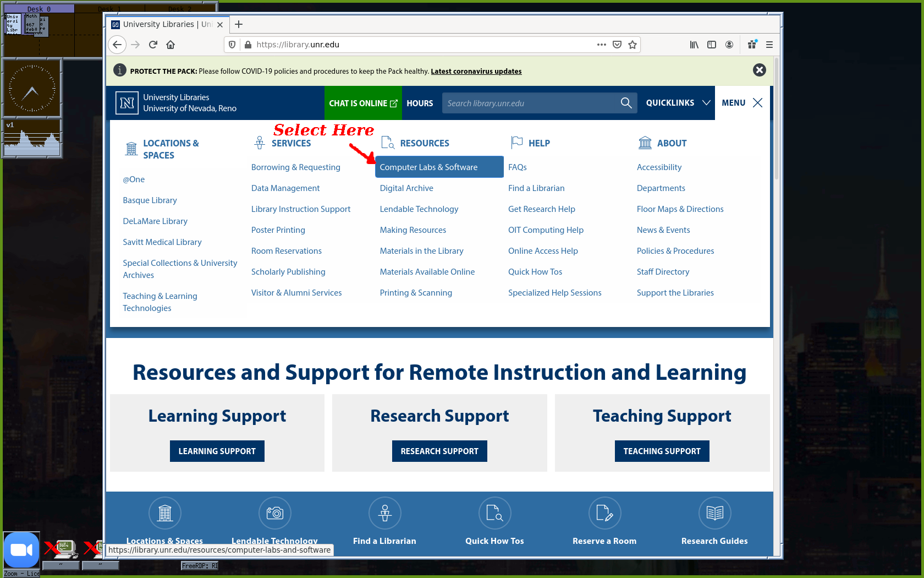Open the Reserve a Room icon
The height and width of the screenshot is (578, 924).
(x=604, y=513)
